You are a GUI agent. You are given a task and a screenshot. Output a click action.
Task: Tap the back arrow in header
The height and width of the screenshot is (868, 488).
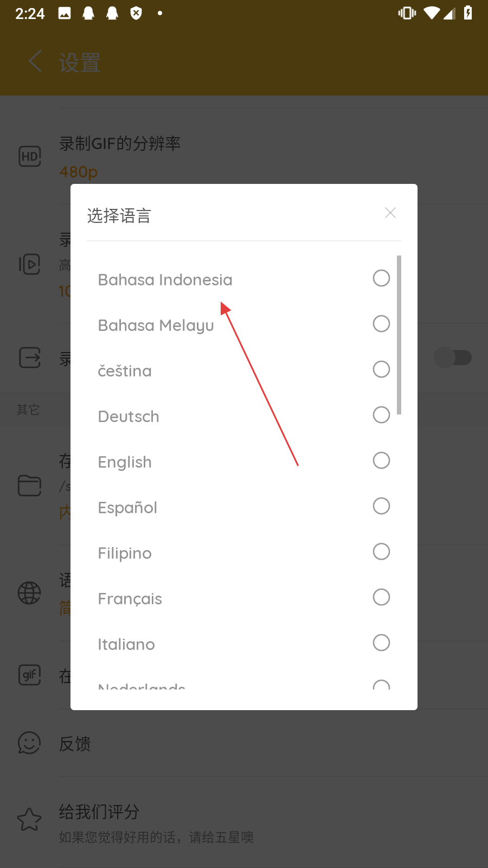pos(35,61)
